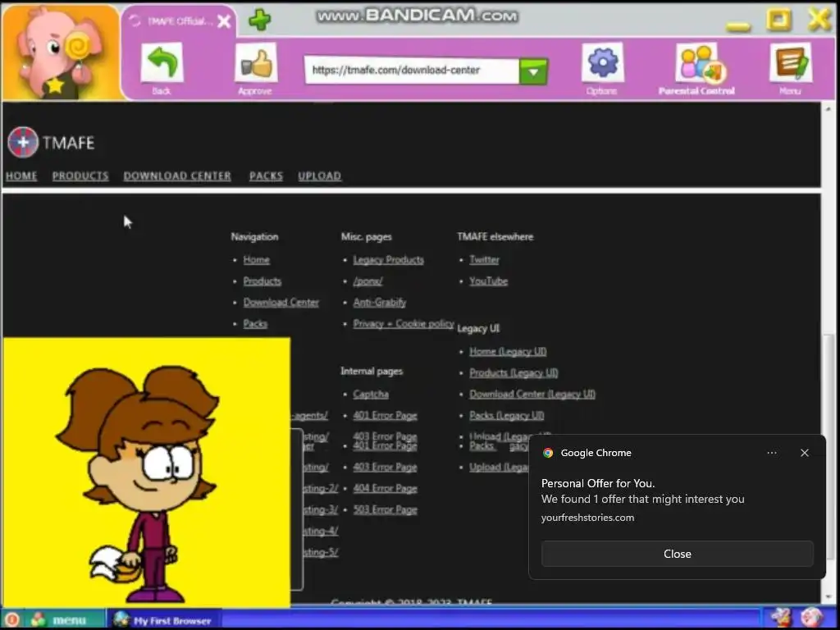This screenshot has height=630, width=840.
Task: Follow the footer Packs link
Action: (255, 323)
